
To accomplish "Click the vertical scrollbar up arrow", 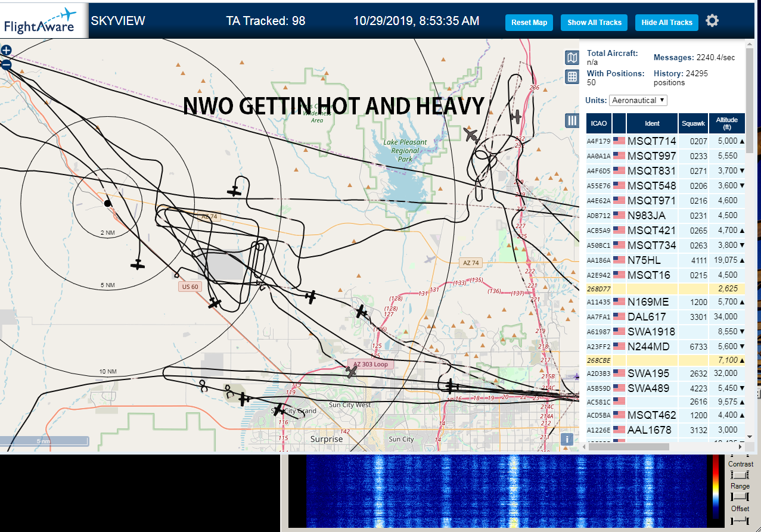I will click(x=750, y=43).
